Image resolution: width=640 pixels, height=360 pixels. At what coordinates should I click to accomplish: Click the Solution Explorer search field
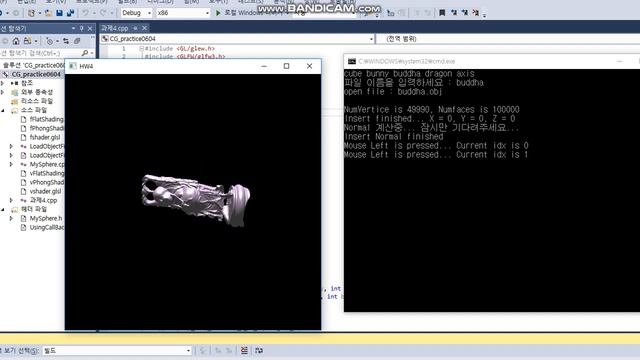pos(40,53)
